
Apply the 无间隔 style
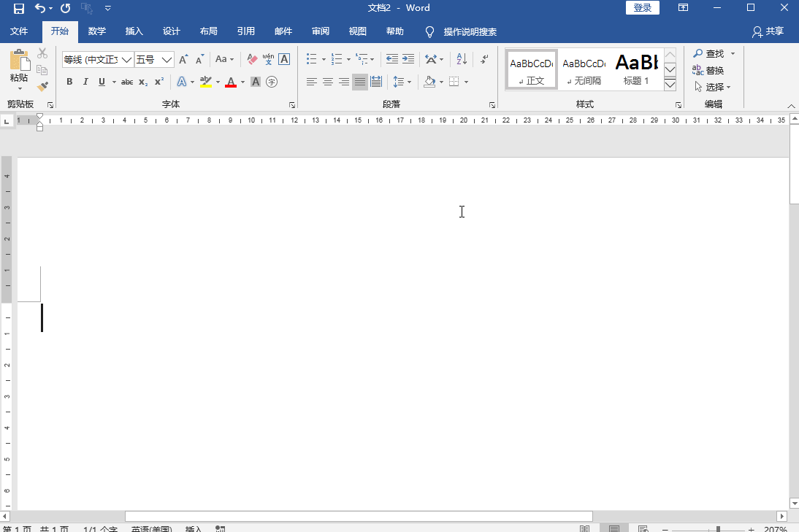pos(584,70)
